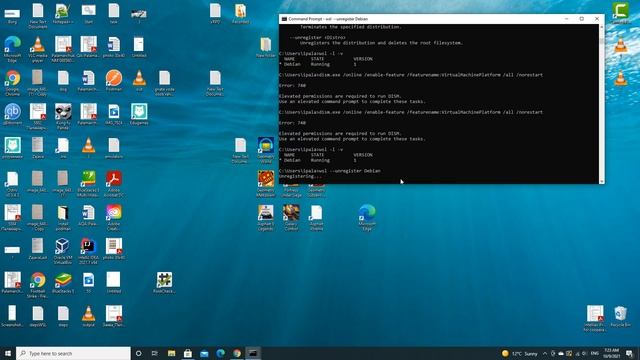640x360 pixels.
Task: Click the Command Prompt scrollbar down arrow
Action: coord(602,181)
